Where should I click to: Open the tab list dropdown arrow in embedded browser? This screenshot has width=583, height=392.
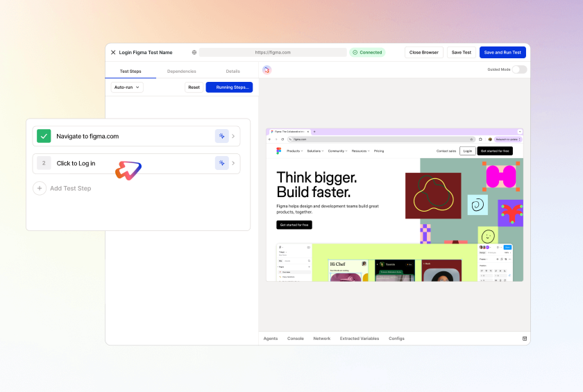(520, 132)
